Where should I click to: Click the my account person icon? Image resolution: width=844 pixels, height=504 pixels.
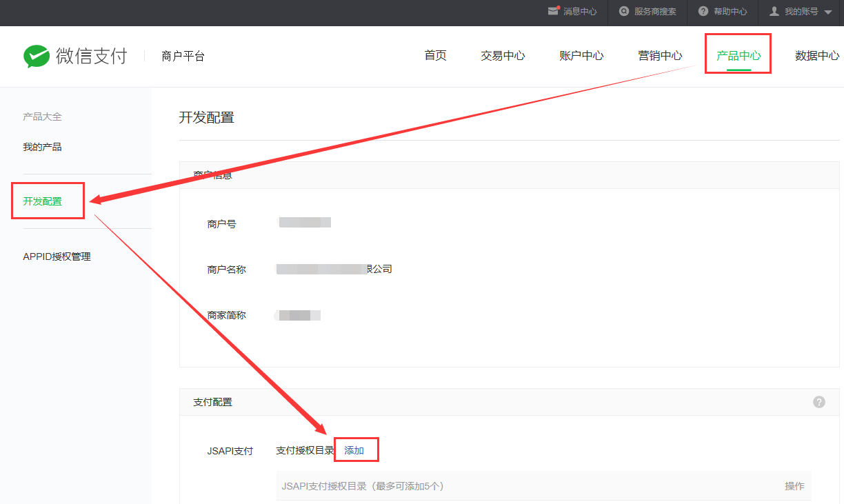(774, 11)
